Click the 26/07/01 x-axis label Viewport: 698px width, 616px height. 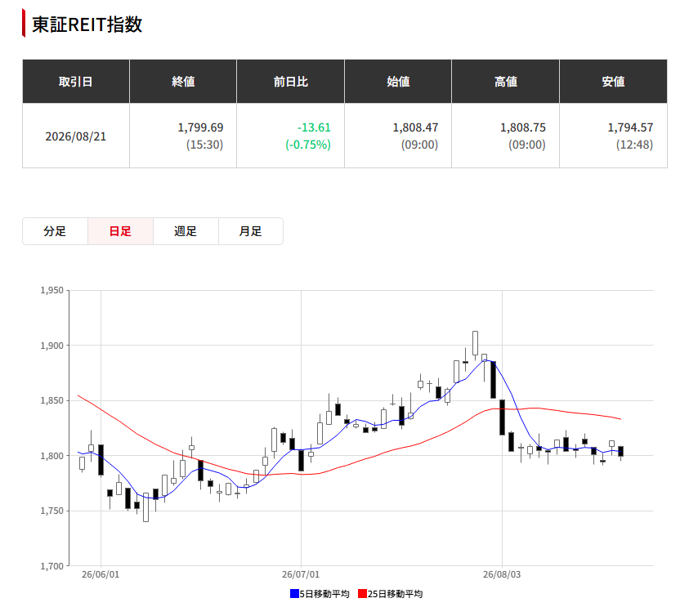(x=301, y=574)
